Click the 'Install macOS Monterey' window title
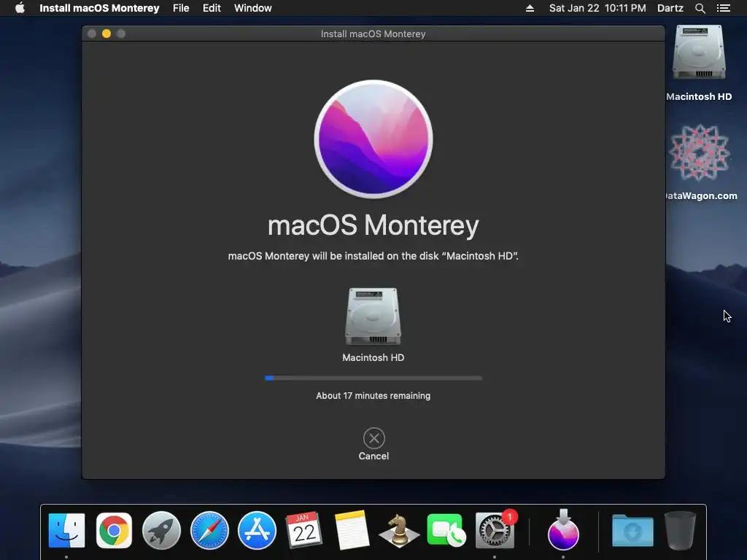This screenshot has height=560, width=747. pyautogui.click(x=373, y=34)
